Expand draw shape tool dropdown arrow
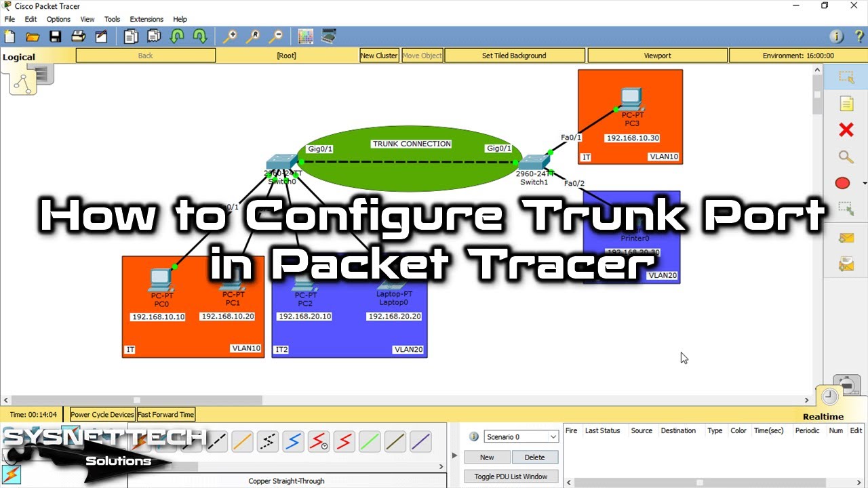 [x=864, y=184]
